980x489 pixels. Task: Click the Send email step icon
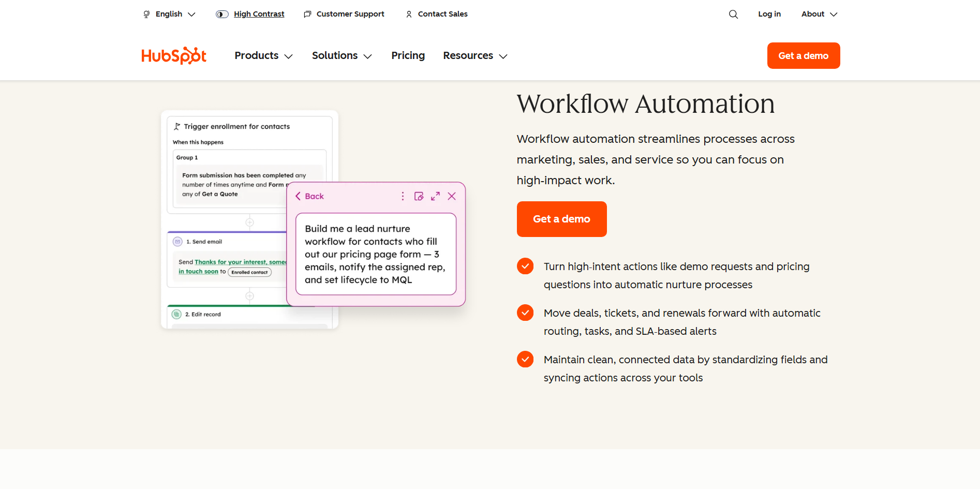point(177,242)
